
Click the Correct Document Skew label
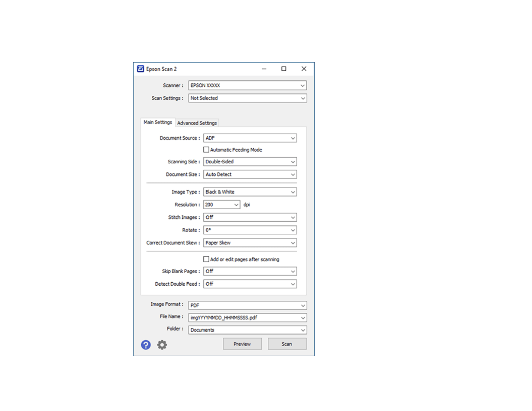tap(173, 242)
